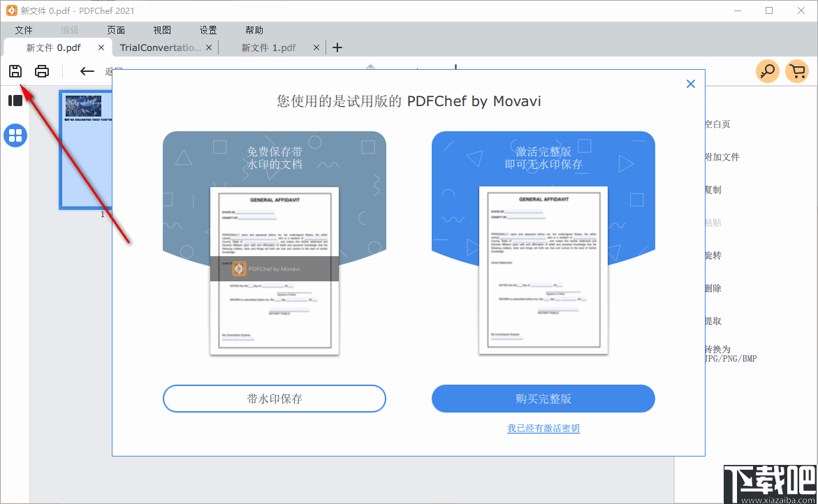Switch to the TrialConvertatio tab
The height and width of the screenshot is (504, 818).
(159, 47)
